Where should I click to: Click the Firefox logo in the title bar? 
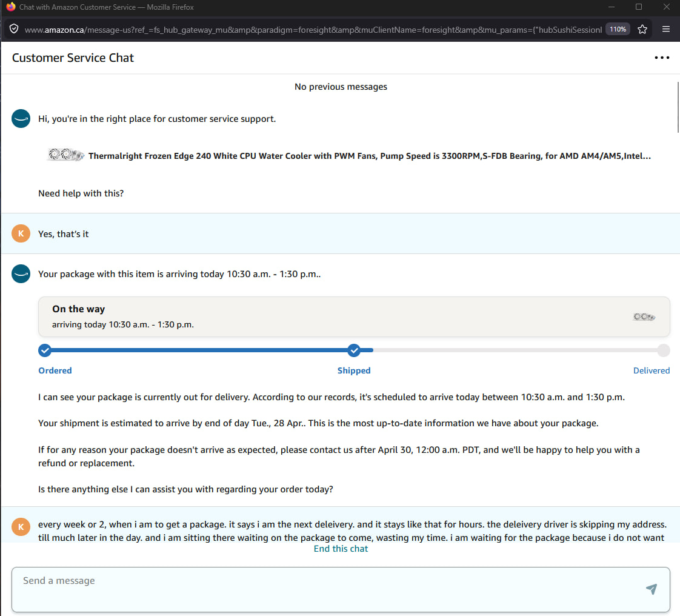click(10, 7)
